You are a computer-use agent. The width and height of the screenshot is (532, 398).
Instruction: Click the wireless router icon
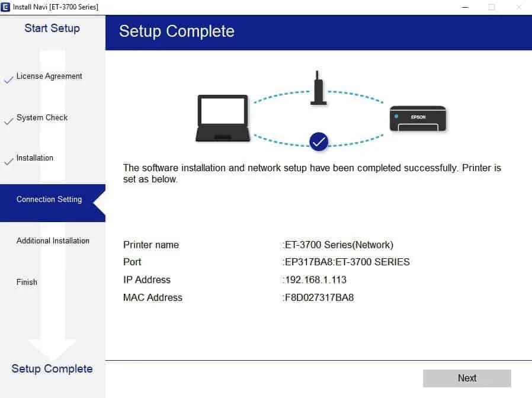click(x=318, y=88)
